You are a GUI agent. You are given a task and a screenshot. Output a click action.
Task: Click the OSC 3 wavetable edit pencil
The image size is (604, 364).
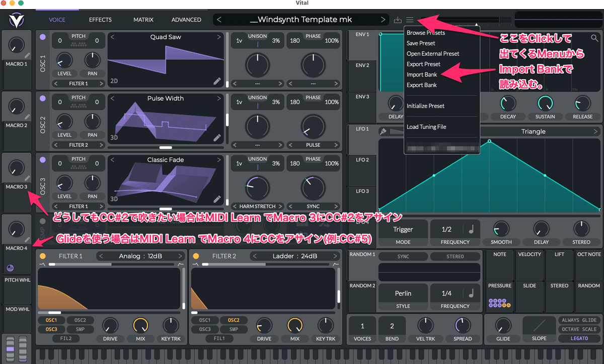[x=217, y=198]
